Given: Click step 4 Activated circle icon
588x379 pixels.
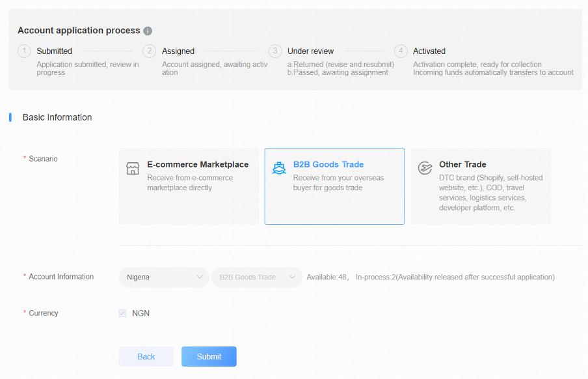Looking at the screenshot, I should [x=401, y=51].
